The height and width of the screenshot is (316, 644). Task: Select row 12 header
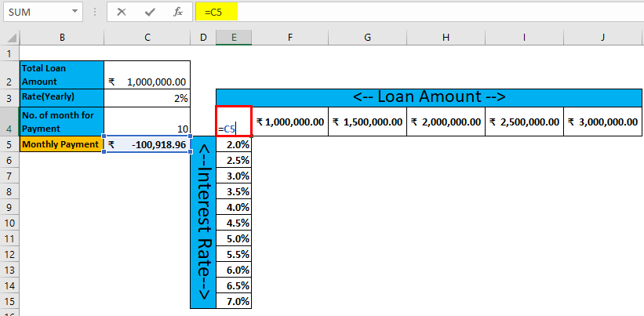[10, 253]
